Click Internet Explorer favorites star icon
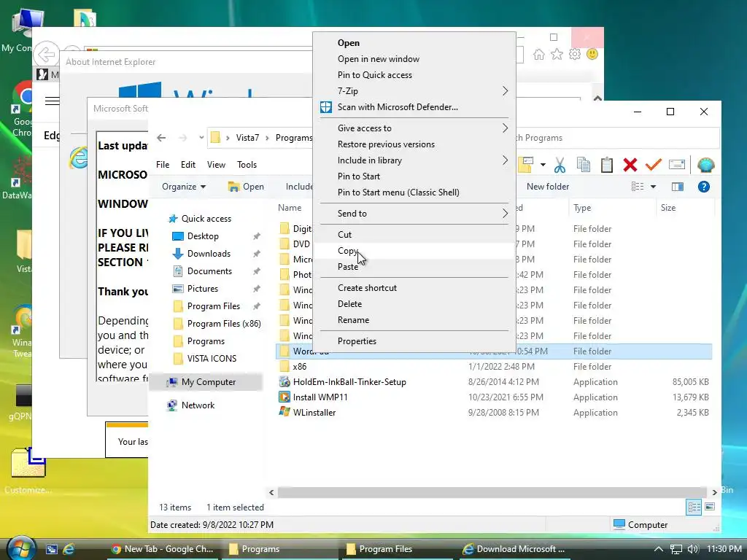Viewport: 747px width, 560px height. point(557,54)
